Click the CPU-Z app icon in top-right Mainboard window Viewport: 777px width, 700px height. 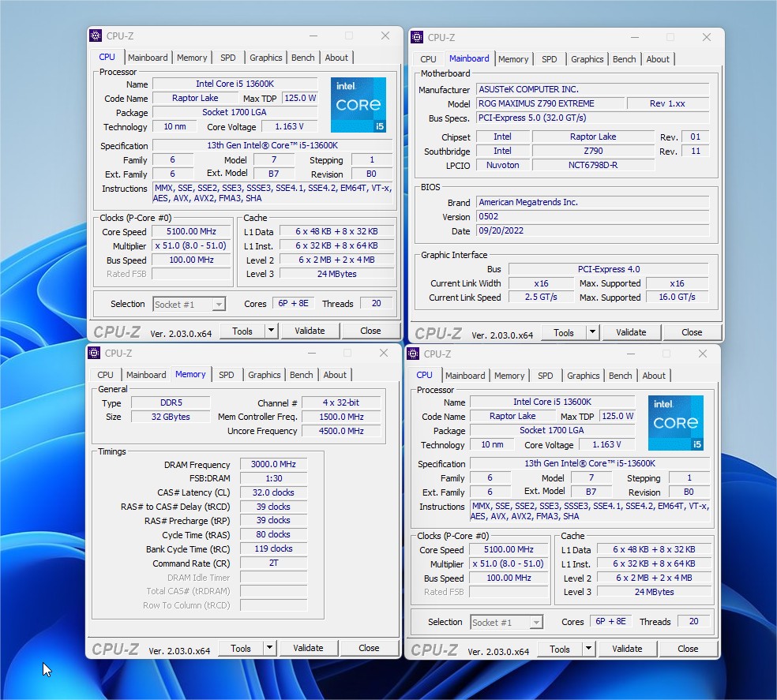[x=417, y=37]
